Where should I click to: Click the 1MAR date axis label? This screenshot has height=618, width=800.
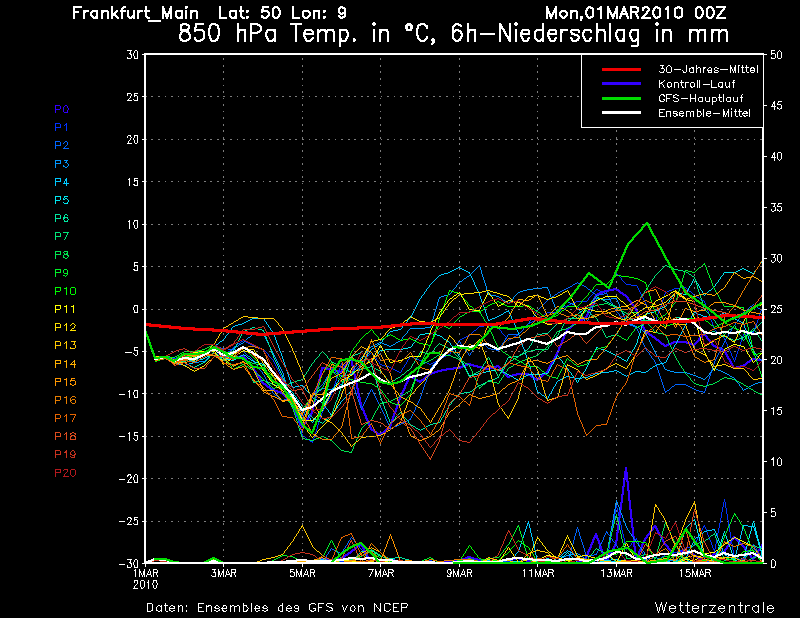(x=146, y=573)
